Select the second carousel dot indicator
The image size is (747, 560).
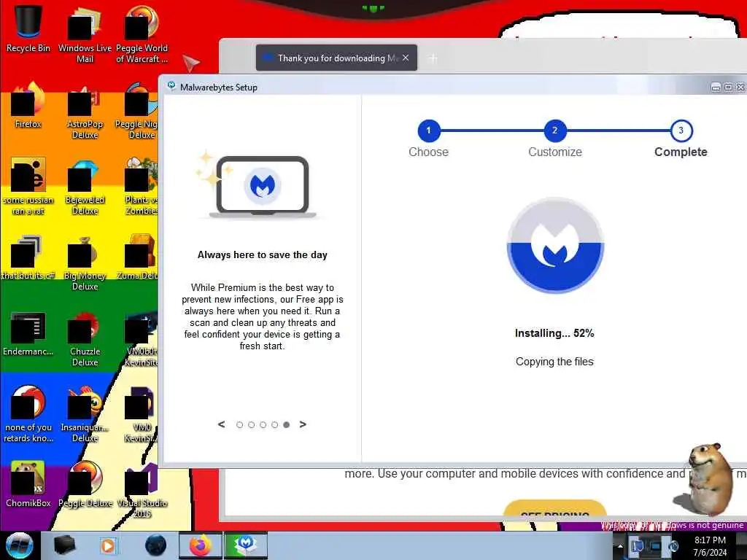point(252,425)
